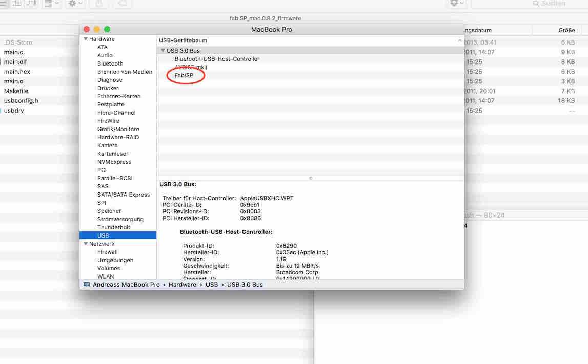Select Audio in the sidebar

(105, 55)
